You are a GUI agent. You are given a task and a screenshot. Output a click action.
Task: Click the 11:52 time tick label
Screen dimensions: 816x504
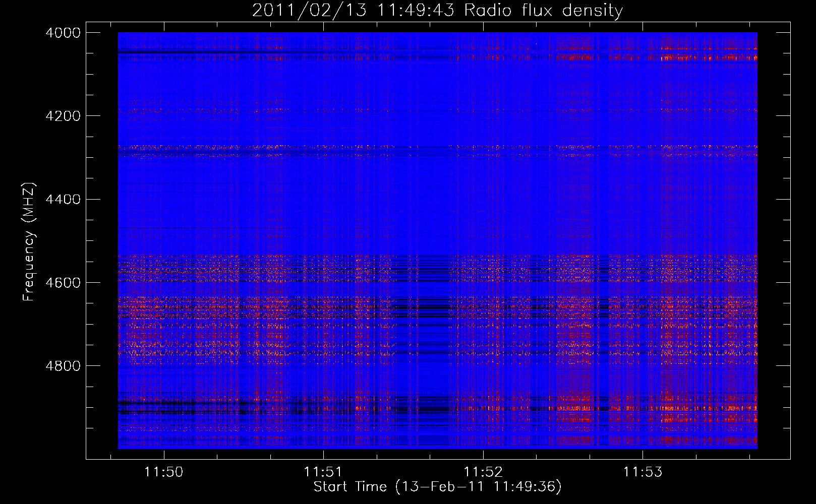(483, 472)
